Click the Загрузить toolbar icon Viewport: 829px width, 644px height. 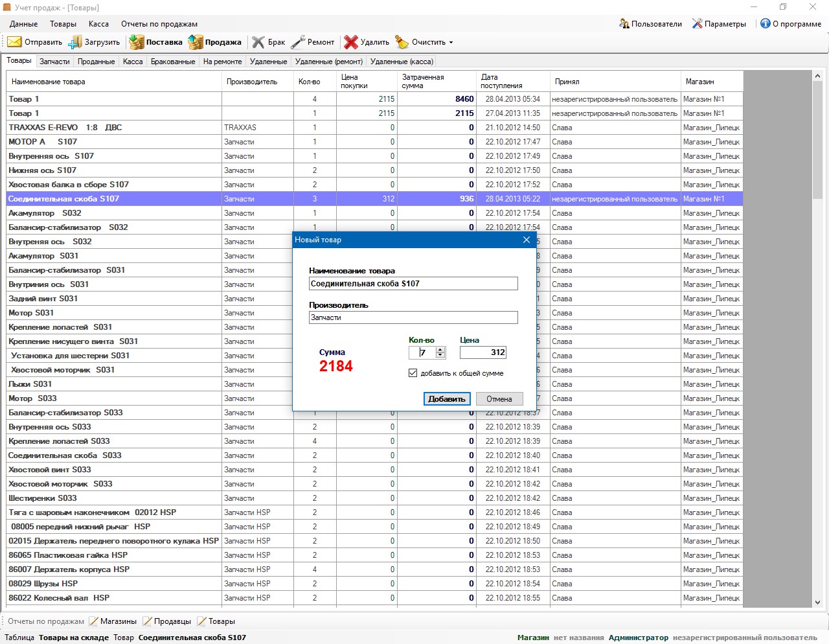(x=75, y=42)
